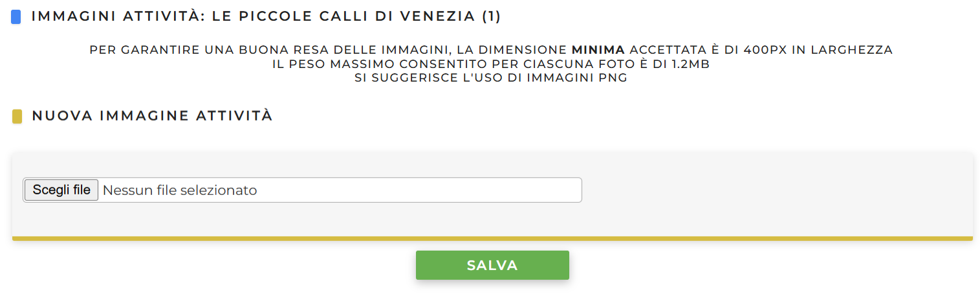The image size is (980, 296).
Task: Click the '1.2MB' size limit text
Action: click(x=688, y=64)
